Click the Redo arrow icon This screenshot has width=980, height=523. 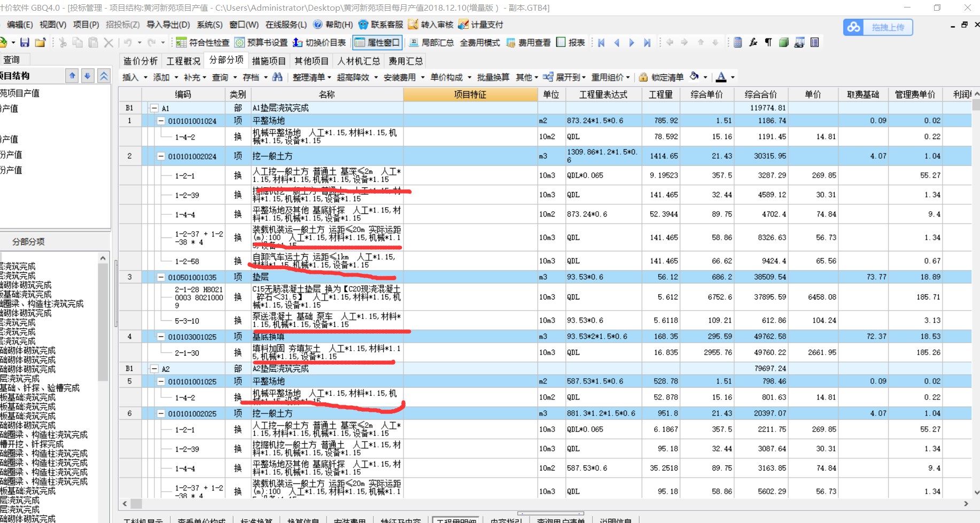pyautogui.click(x=152, y=43)
